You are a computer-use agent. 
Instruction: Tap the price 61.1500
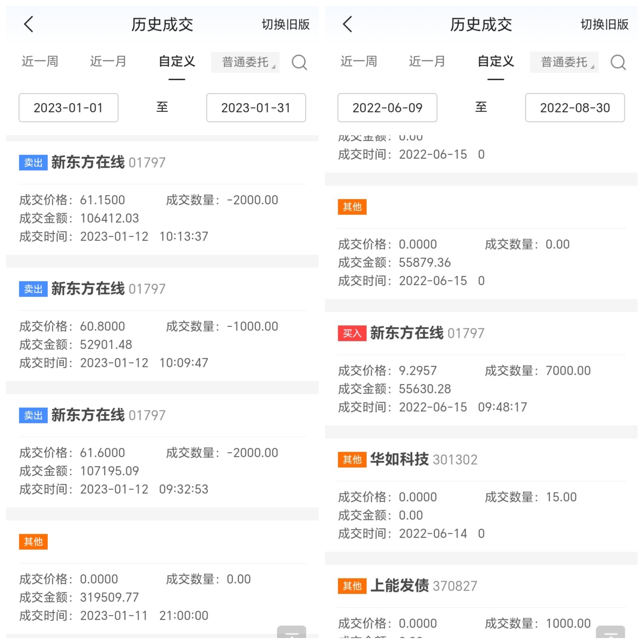pyautogui.click(x=102, y=200)
